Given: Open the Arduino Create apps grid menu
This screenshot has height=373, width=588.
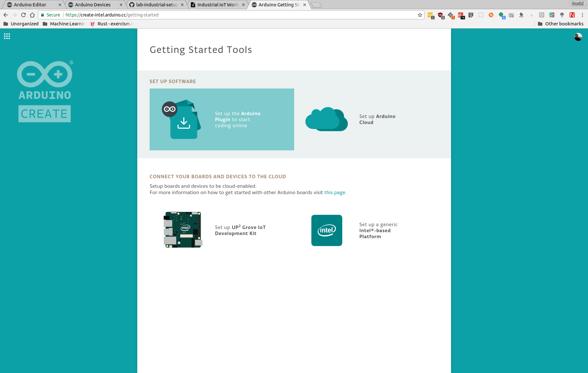Looking at the screenshot, I should click(x=7, y=36).
